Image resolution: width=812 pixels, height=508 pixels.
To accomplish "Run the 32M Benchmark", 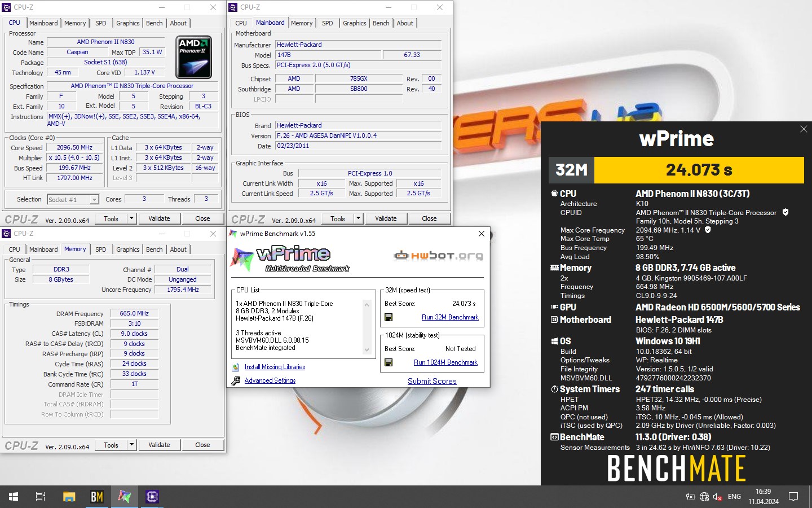I will pyautogui.click(x=450, y=317).
